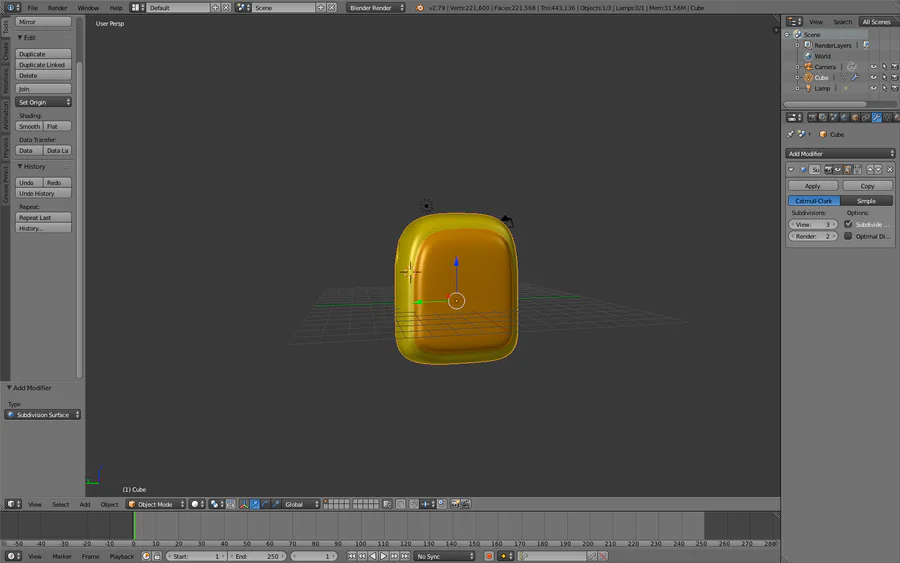This screenshot has height=563, width=900.
Task: Toggle Lamp visibility eye in outliner
Action: click(x=874, y=88)
